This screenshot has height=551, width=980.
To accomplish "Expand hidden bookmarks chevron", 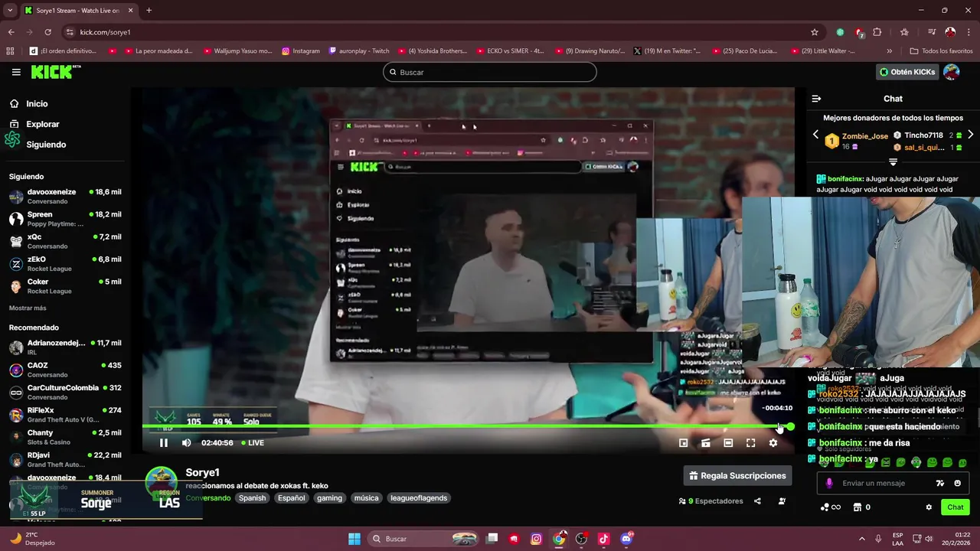I will tap(889, 51).
